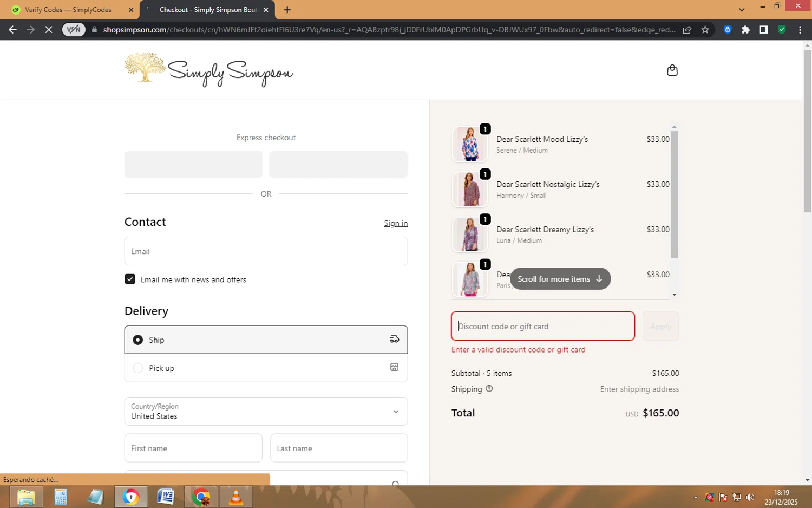812x508 pixels.
Task: Focus the First name field
Action: tap(193, 448)
